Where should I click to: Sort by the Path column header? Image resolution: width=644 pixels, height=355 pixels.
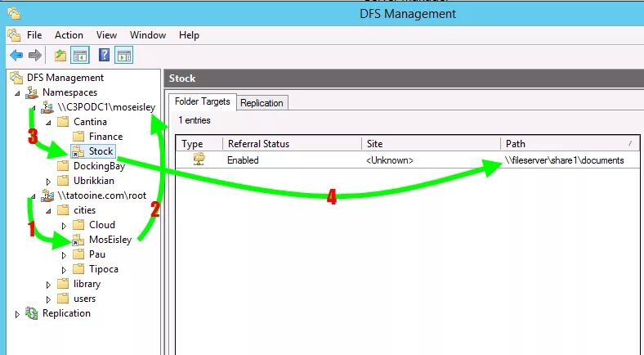click(570, 144)
